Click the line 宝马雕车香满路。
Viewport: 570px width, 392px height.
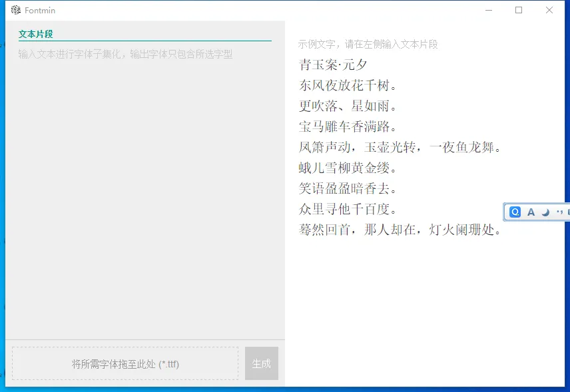coord(348,126)
